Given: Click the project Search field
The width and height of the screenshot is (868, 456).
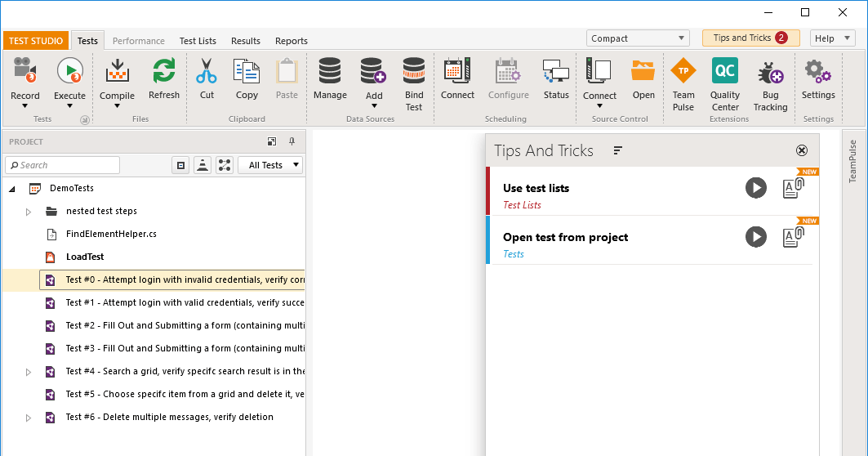Looking at the screenshot, I should (x=63, y=165).
